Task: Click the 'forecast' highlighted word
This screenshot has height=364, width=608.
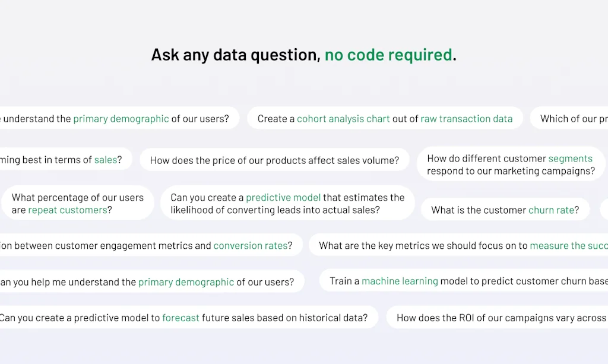Action: tap(180, 317)
